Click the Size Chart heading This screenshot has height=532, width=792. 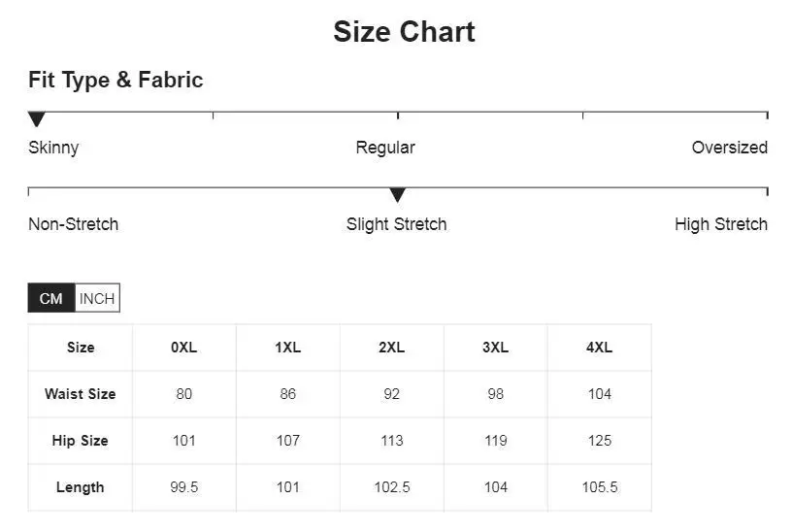[x=404, y=31]
